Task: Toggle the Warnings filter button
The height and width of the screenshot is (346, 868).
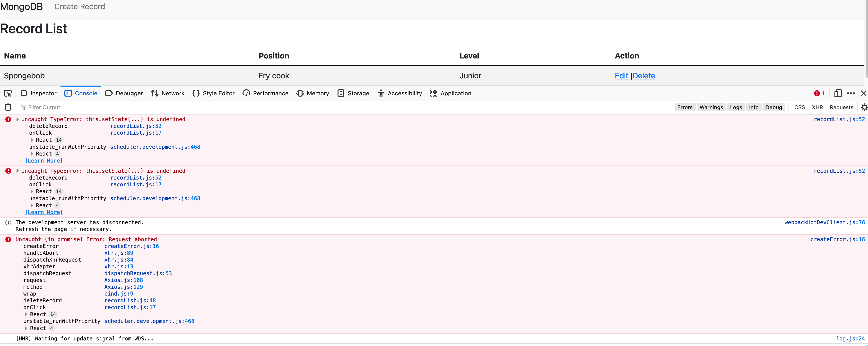Action: (711, 107)
